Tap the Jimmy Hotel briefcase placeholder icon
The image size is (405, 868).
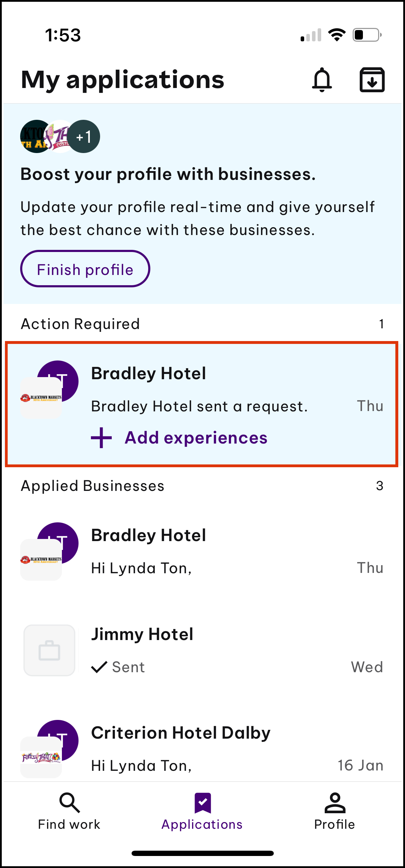tap(49, 650)
